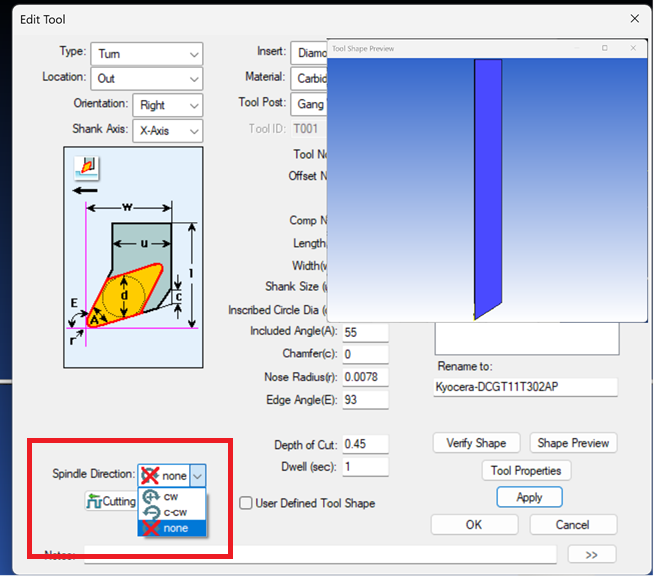Select none from spindle direction list
The height and width of the screenshot is (582, 664).
(172, 528)
